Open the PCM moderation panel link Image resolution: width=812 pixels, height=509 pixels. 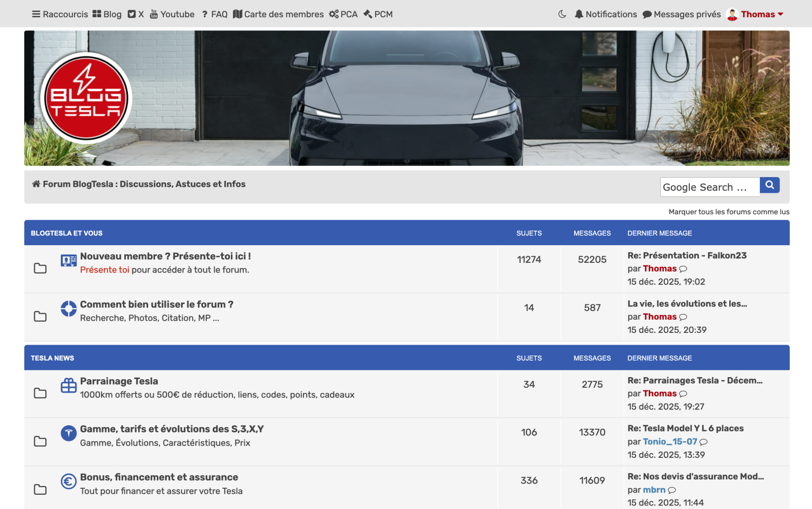pyautogui.click(x=378, y=14)
